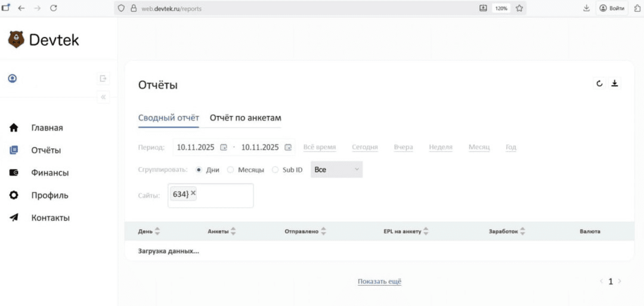644x306 pixels.
Task: Select the Месяцы grouping radio button
Action: [230, 169]
